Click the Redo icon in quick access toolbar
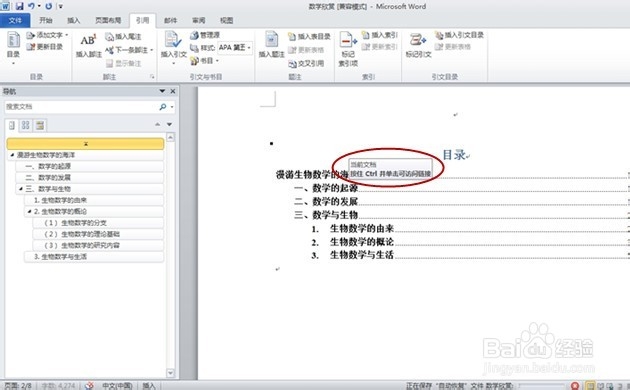630x390 pixels. point(49,6)
